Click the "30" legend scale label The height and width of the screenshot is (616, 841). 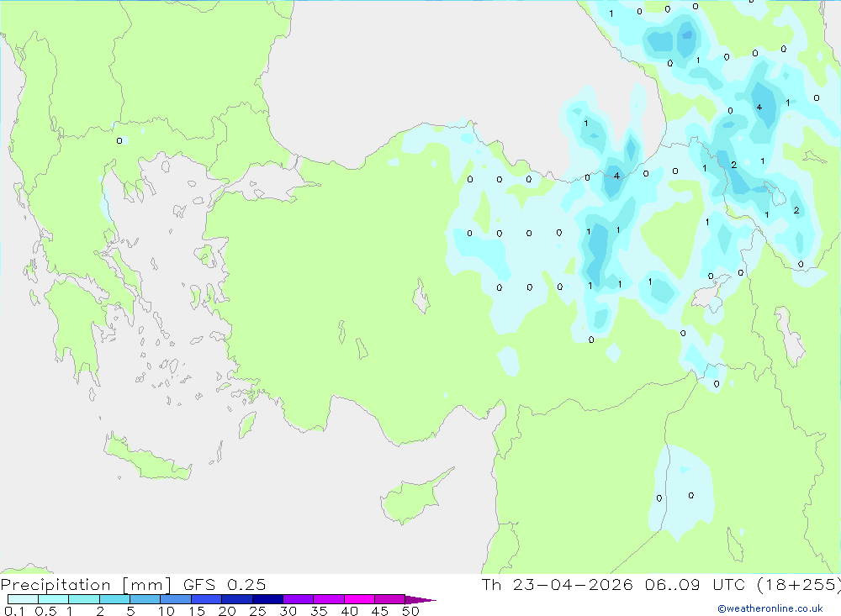click(288, 611)
